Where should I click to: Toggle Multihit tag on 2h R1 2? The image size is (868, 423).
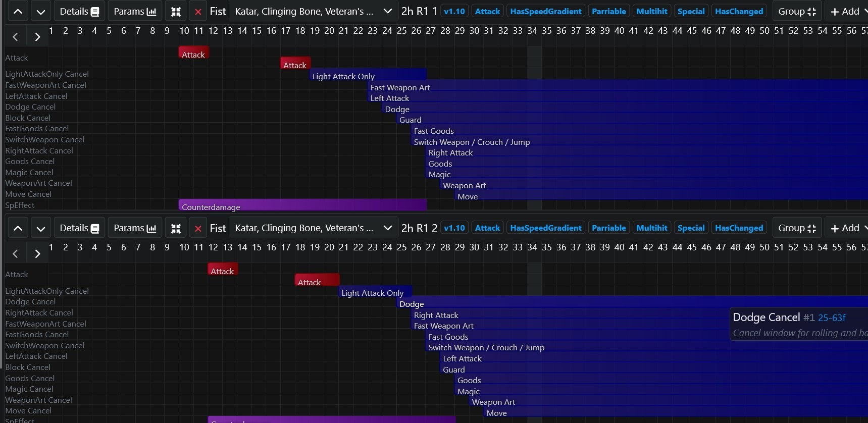[x=652, y=228]
